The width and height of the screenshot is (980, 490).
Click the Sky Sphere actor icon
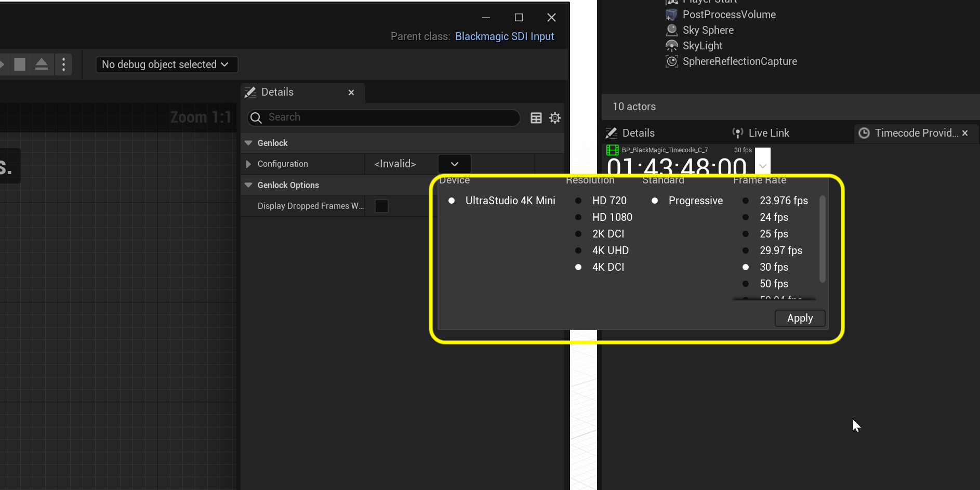click(x=672, y=30)
